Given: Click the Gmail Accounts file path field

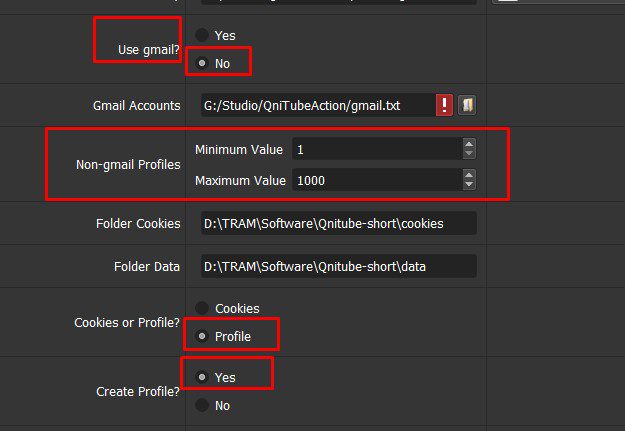Looking at the screenshot, I should point(318,105).
